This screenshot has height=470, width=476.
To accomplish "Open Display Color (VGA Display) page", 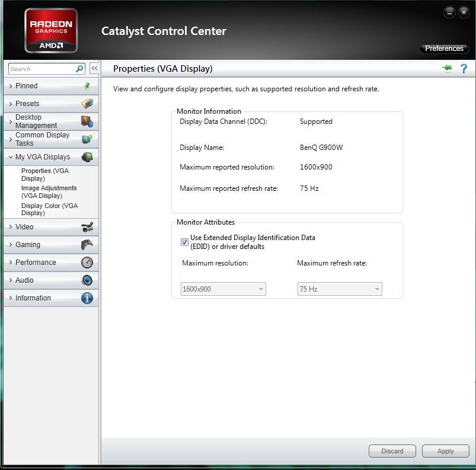I will [x=49, y=209].
